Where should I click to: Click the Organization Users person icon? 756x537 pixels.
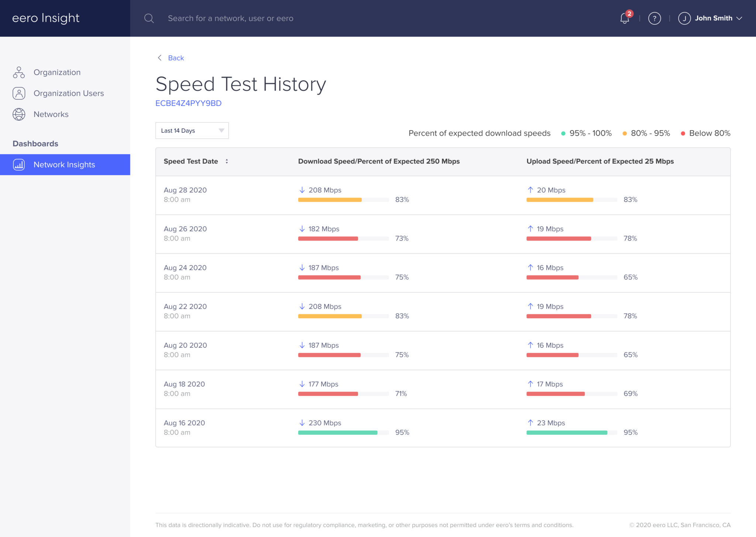[x=19, y=93]
